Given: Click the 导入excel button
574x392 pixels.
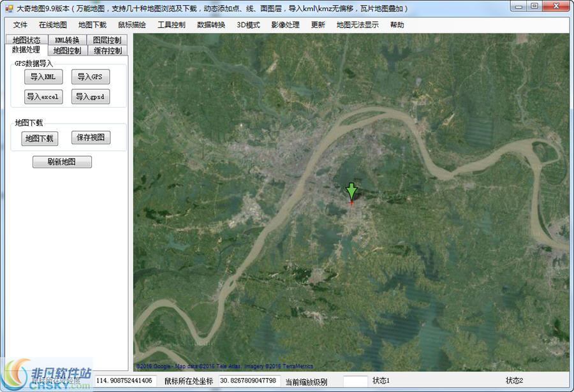Looking at the screenshot, I should coord(43,96).
